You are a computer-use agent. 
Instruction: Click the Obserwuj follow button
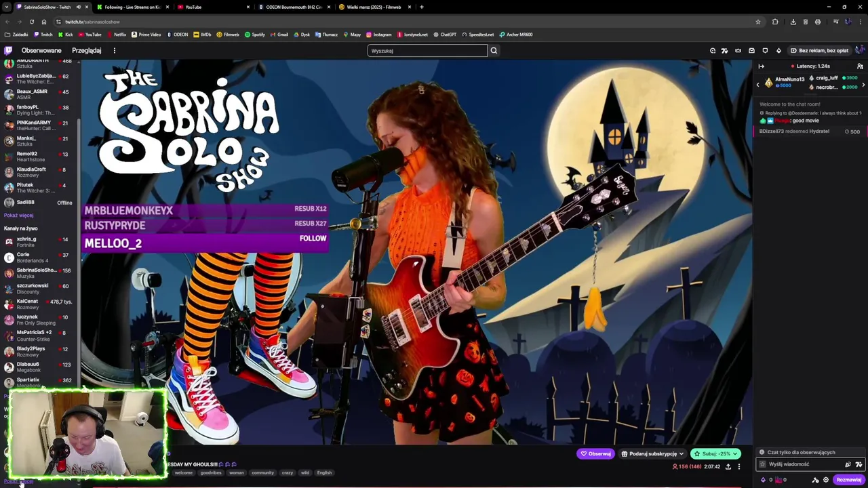tap(596, 453)
